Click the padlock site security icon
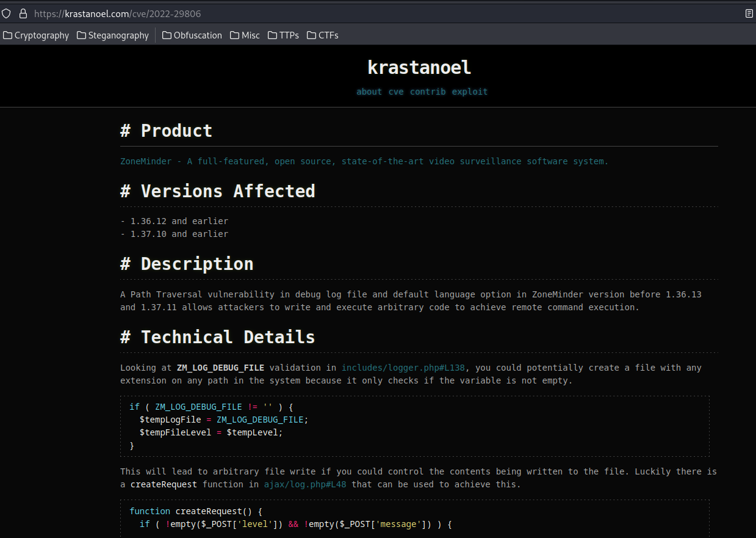This screenshot has height=538, width=756. click(x=23, y=13)
